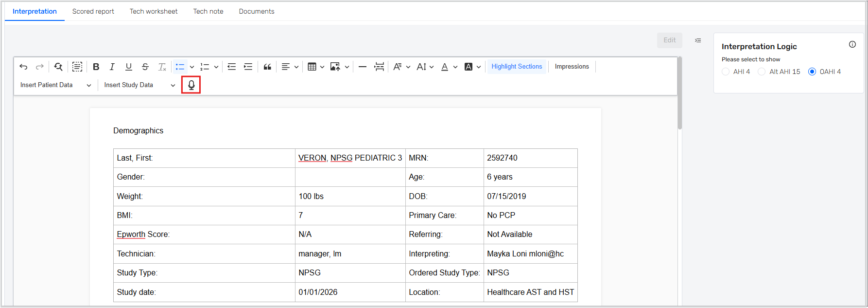Select all content icon
This screenshot has height=308, width=868.
tap(77, 67)
